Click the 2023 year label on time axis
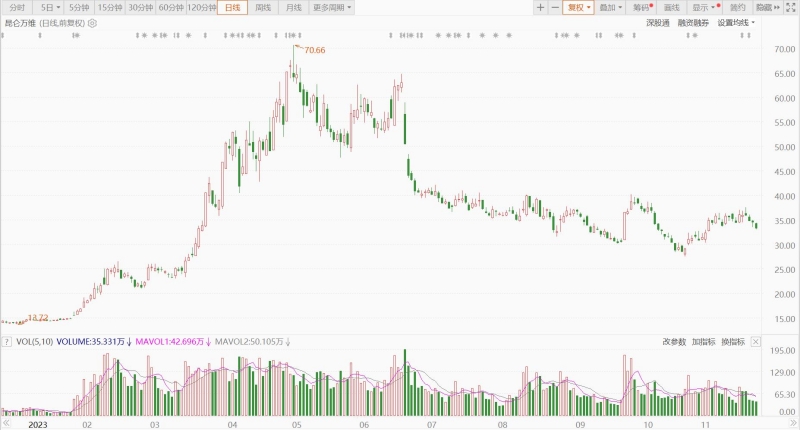This screenshot has width=800, height=430. click(x=38, y=425)
